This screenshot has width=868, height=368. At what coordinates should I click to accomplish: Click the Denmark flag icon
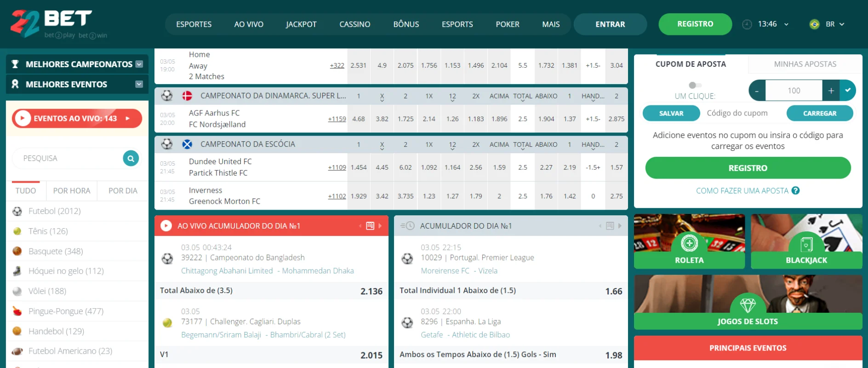[x=187, y=96]
